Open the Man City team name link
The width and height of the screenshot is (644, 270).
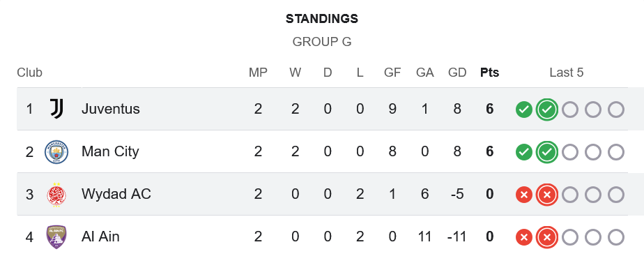tap(110, 151)
